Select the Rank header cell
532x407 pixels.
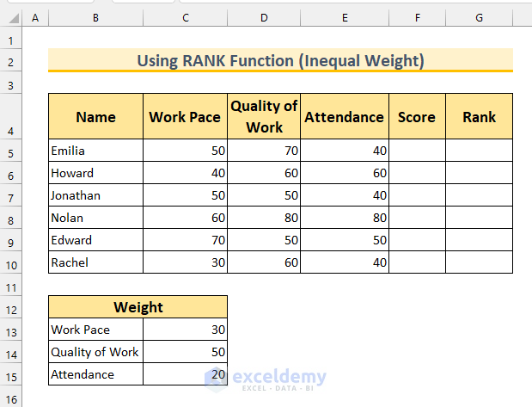(479, 117)
